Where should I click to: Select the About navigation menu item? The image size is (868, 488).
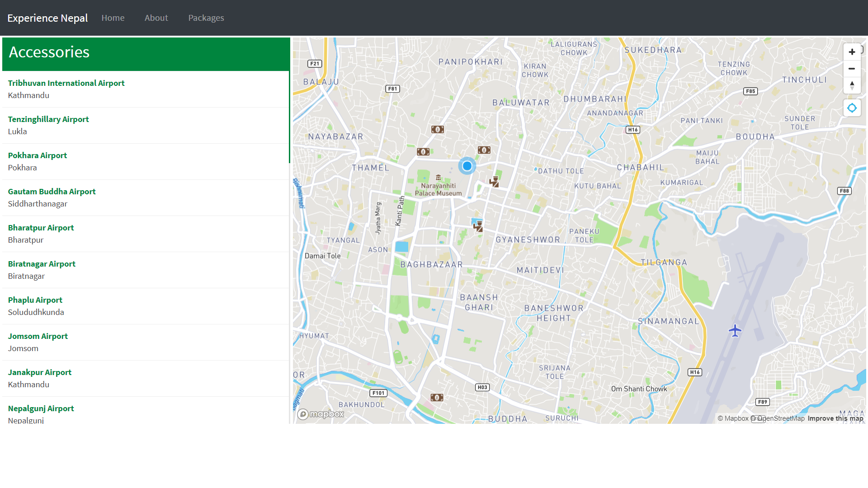(x=156, y=18)
